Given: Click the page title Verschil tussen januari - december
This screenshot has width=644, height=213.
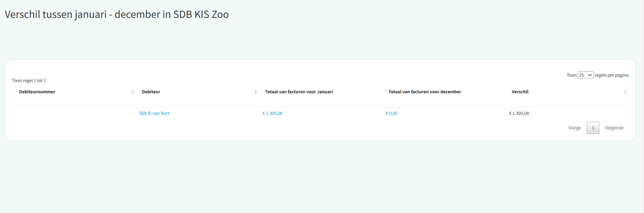Looking at the screenshot, I should (x=117, y=15).
